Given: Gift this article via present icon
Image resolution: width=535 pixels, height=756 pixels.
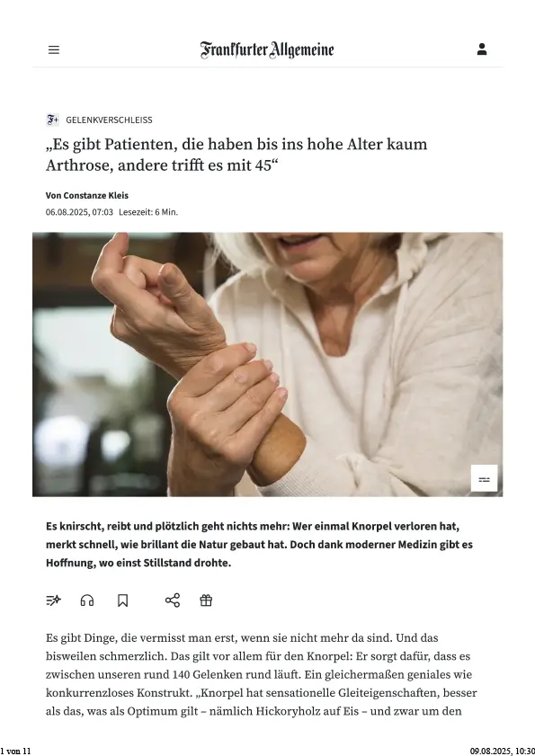Looking at the screenshot, I should (x=206, y=600).
